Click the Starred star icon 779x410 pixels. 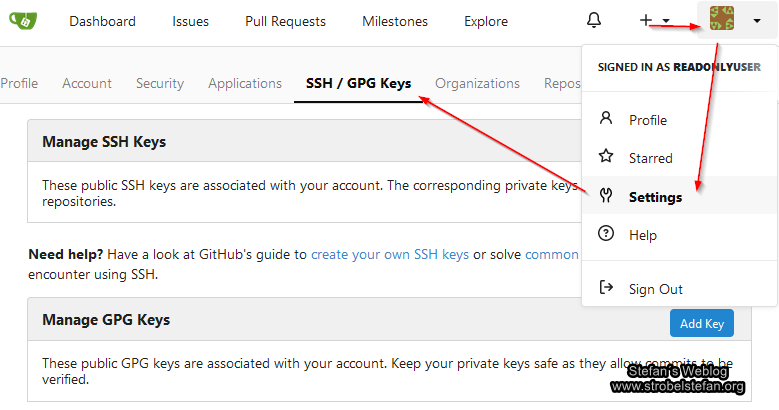606,157
